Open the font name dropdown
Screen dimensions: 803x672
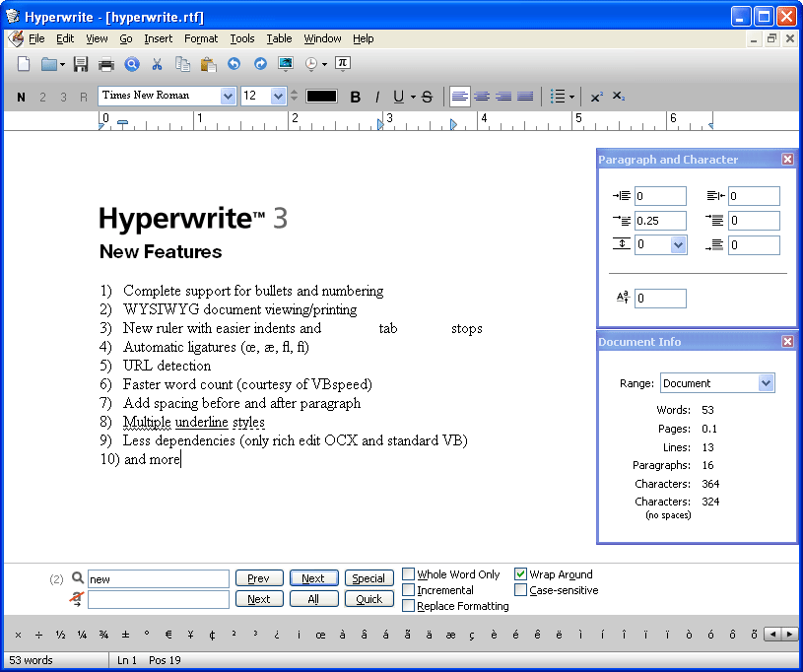click(x=229, y=97)
